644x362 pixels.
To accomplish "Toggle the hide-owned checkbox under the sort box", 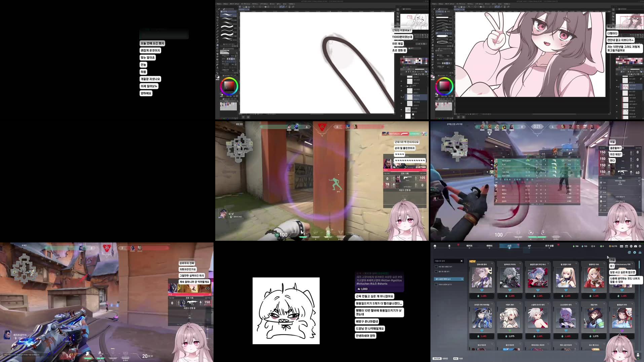I will pos(436,285).
